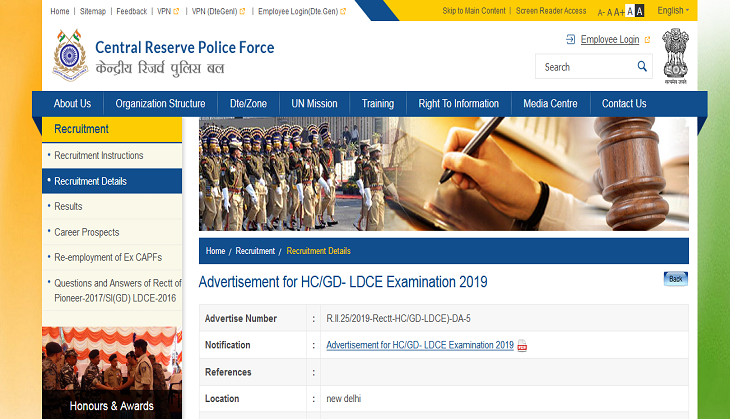Click the Recruitment sidebar heading
Viewport: 730px width, 419px height.
coord(112,129)
